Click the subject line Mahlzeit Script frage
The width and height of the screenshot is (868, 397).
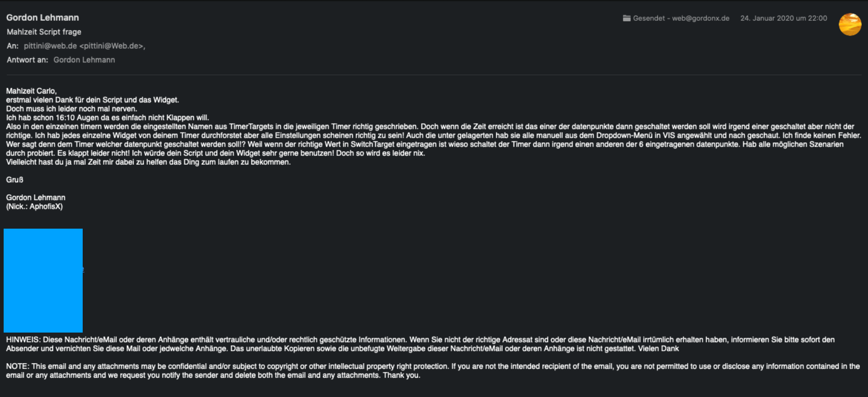pyautogui.click(x=44, y=32)
